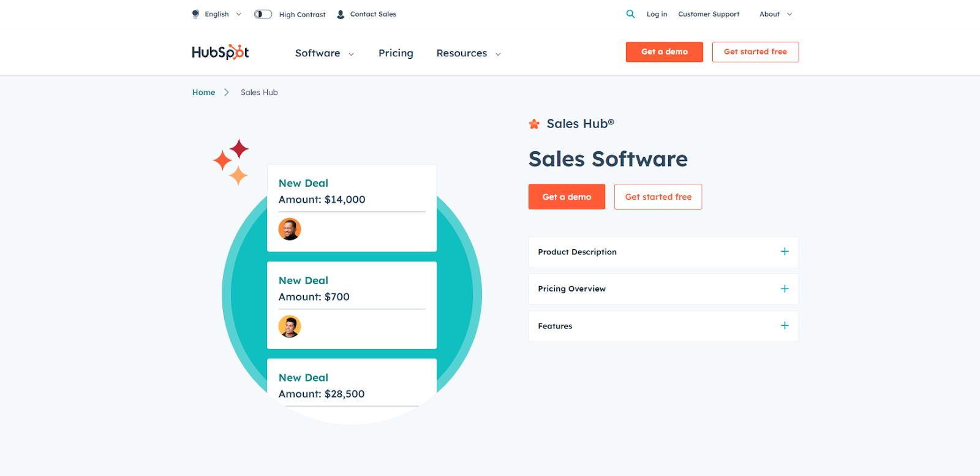Image resolution: width=980 pixels, height=476 pixels.
Task: Open Customer Support link
Action: coord(709,14)
